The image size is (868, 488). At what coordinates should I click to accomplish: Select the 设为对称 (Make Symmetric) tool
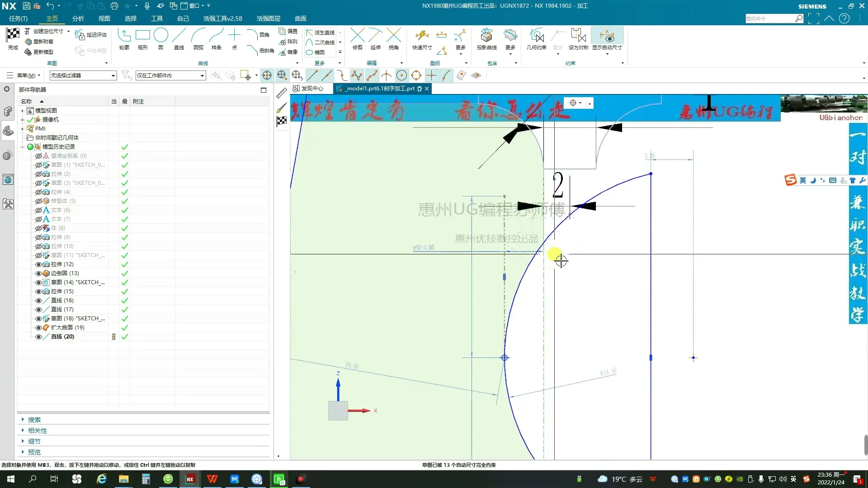578,36
